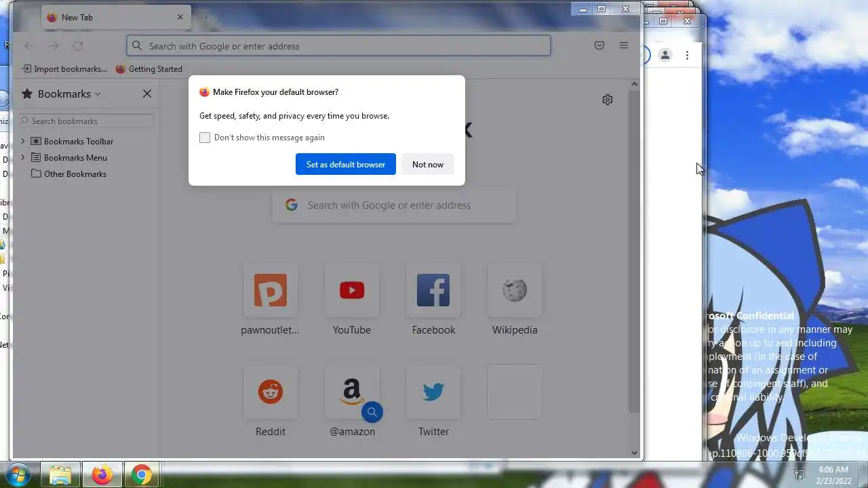Click the Google icon in page search box
868x488 pixels.
click(x=292, y=205)
